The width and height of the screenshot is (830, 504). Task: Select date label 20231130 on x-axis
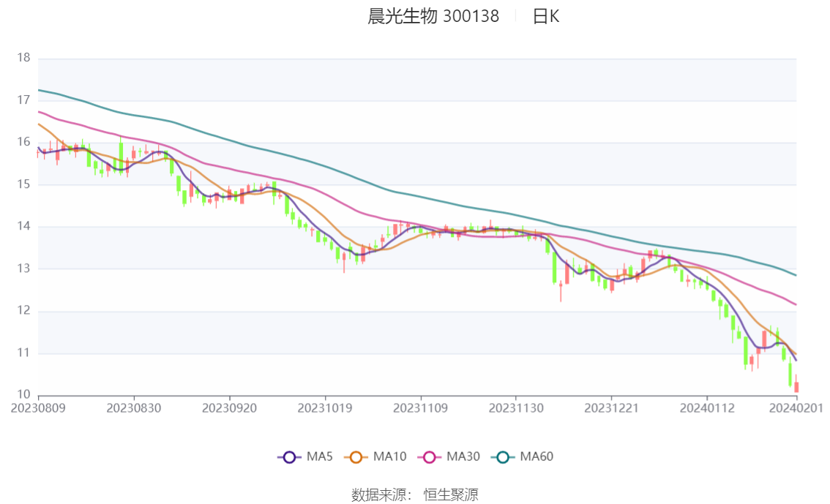point(516,408)
